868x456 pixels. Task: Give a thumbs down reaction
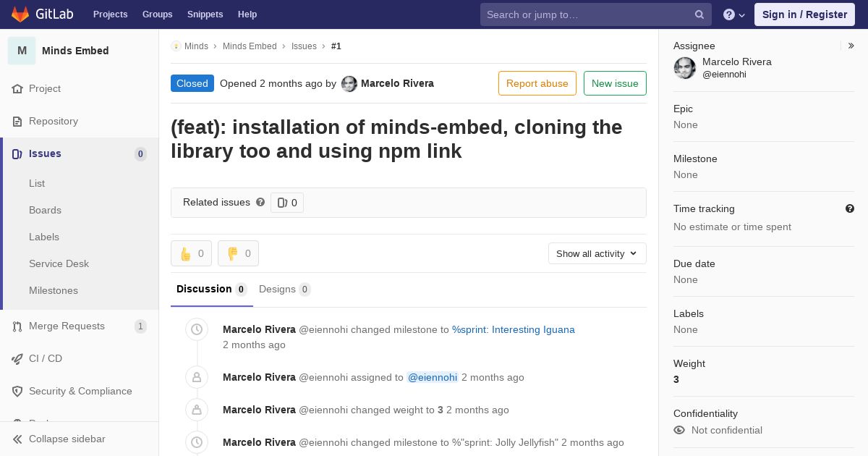click(x=238, y=253)
